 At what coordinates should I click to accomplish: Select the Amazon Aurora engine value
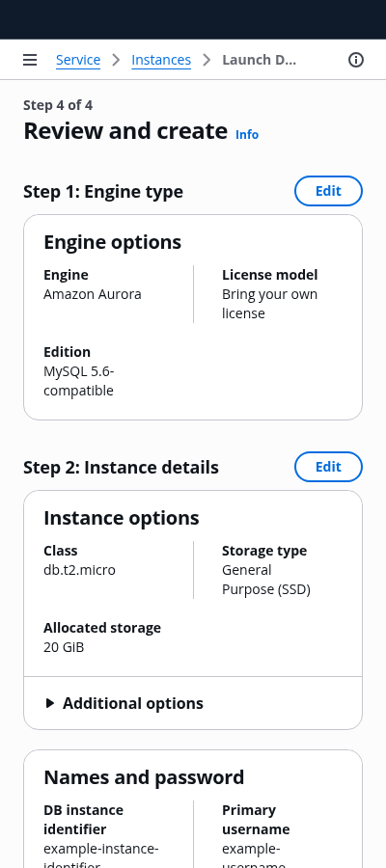[x=93, y=294]
